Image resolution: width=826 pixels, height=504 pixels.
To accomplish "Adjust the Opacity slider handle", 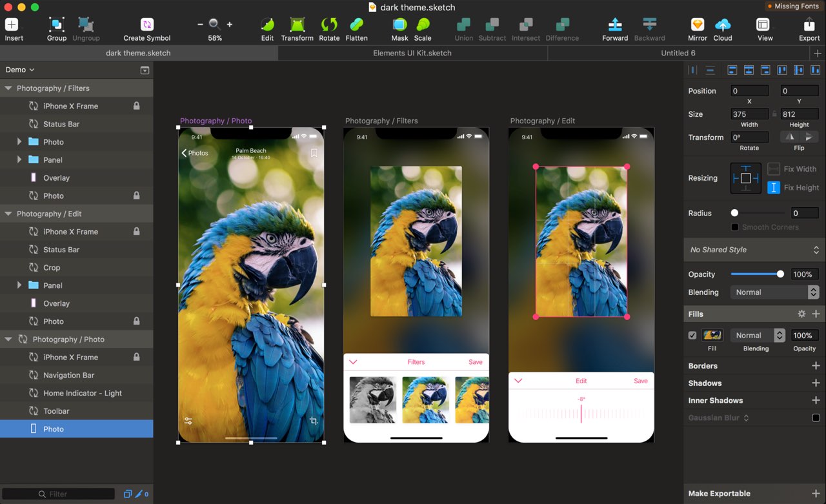I will [780, 274].
